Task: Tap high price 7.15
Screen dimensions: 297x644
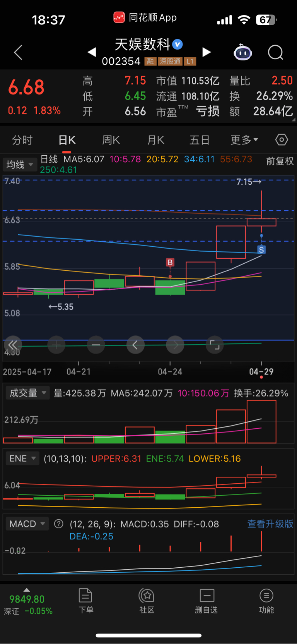Action: [x=135, y=81]
